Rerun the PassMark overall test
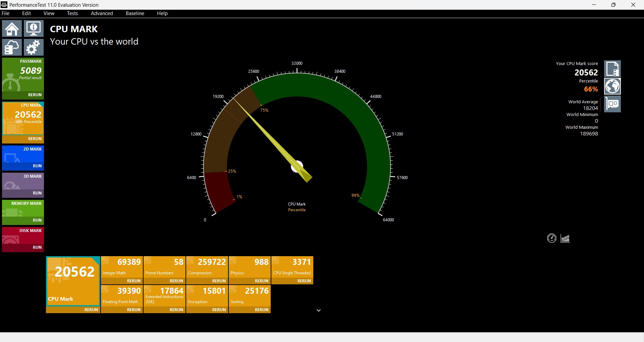 35,95
